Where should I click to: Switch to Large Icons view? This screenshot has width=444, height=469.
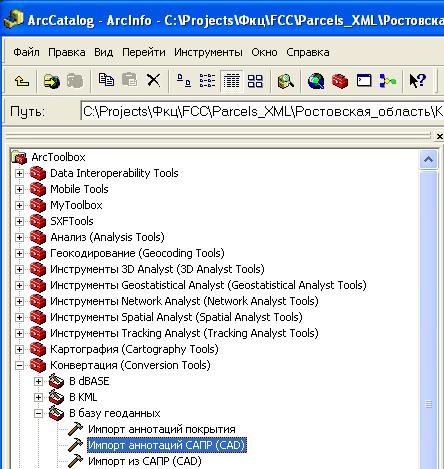[x=184, y=81]
